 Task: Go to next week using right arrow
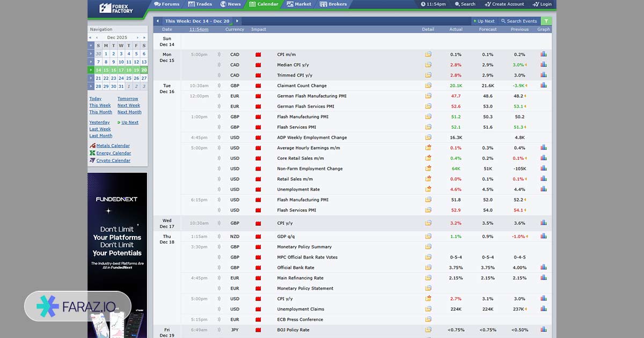(237, 21)
